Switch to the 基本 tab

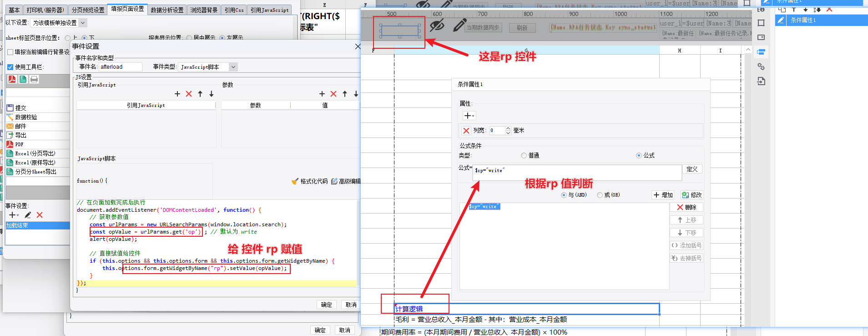click(x=14, y=10)
